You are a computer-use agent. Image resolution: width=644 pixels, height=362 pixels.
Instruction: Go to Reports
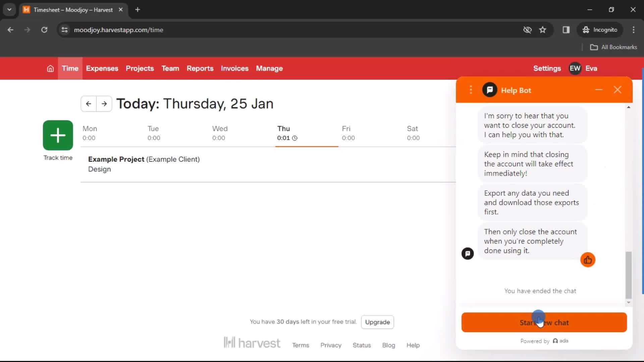[x=200, y=68]
